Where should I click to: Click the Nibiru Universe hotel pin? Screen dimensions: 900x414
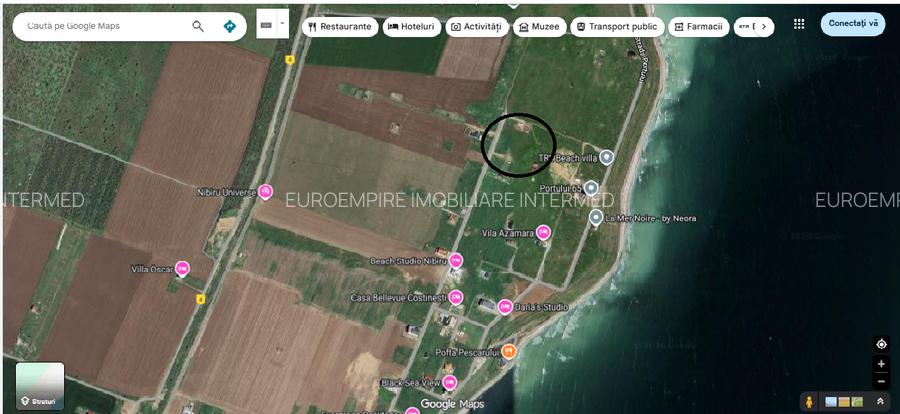265,191
